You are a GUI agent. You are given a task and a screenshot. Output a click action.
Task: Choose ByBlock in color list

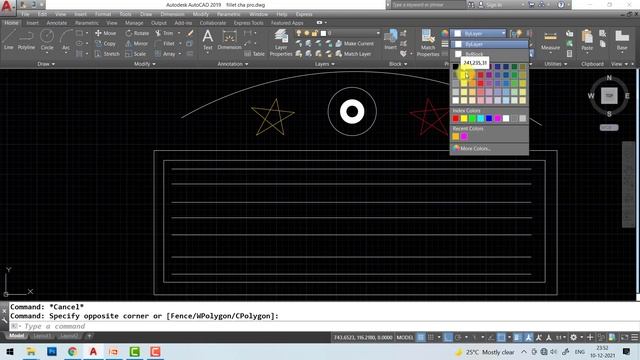coord(489,53)
